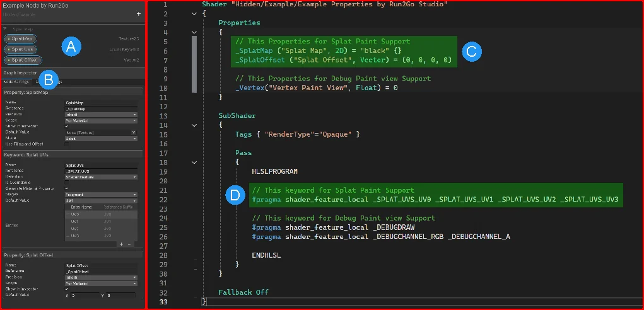Click HLSLPROGRAM on line 19
Viewport: 644px width, 310px height.
[x=274, y=171]
